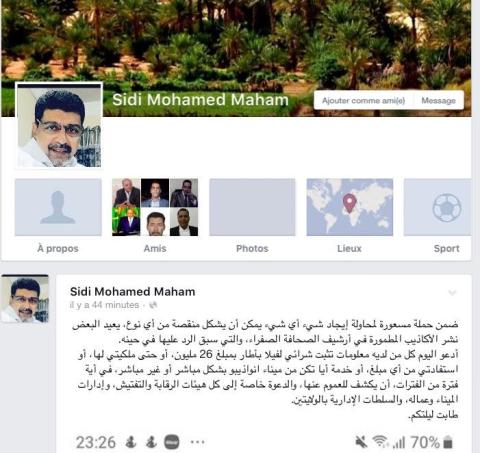The image size is (480, 453).
Task: Click Ajouter comme ami(e) button
Action: click(364, 100)
